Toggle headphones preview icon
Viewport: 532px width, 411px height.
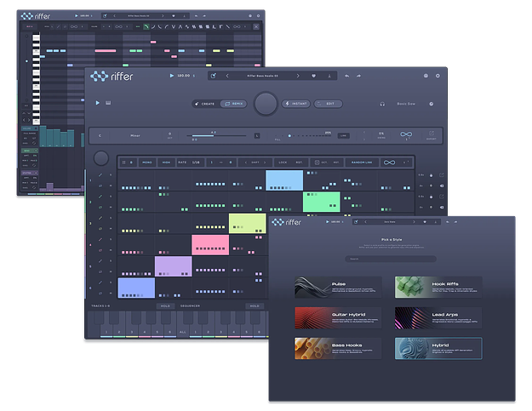[x=382, y=104]
